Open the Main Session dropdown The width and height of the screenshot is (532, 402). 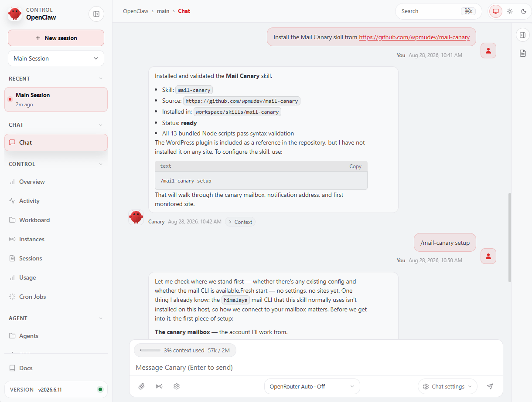pyautogui.click(x=56, y=58)
